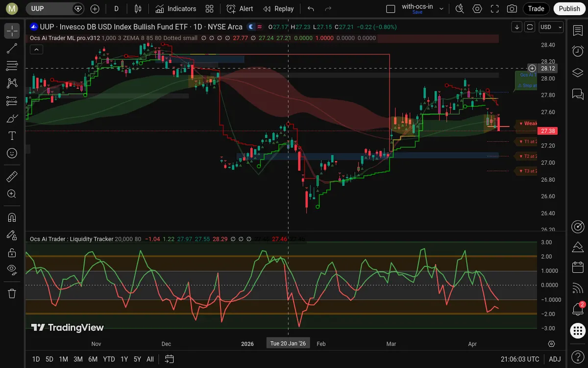Open the go to date calendar
588x368 pixels.
point(170,359)
